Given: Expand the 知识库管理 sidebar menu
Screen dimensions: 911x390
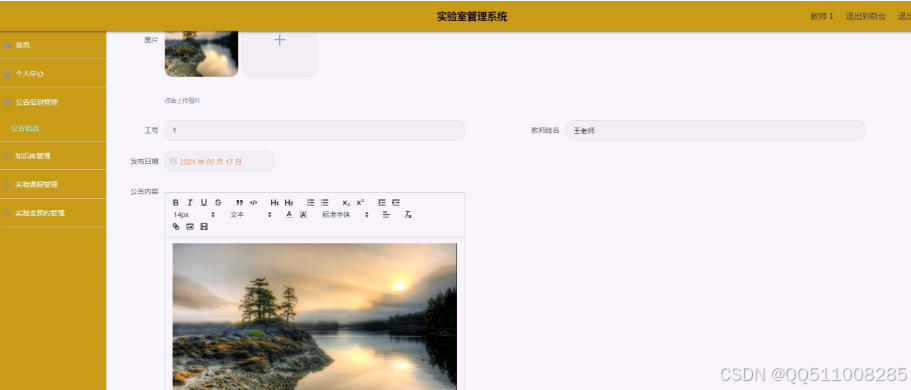Looking at the screenshot, I should point(53,156).
